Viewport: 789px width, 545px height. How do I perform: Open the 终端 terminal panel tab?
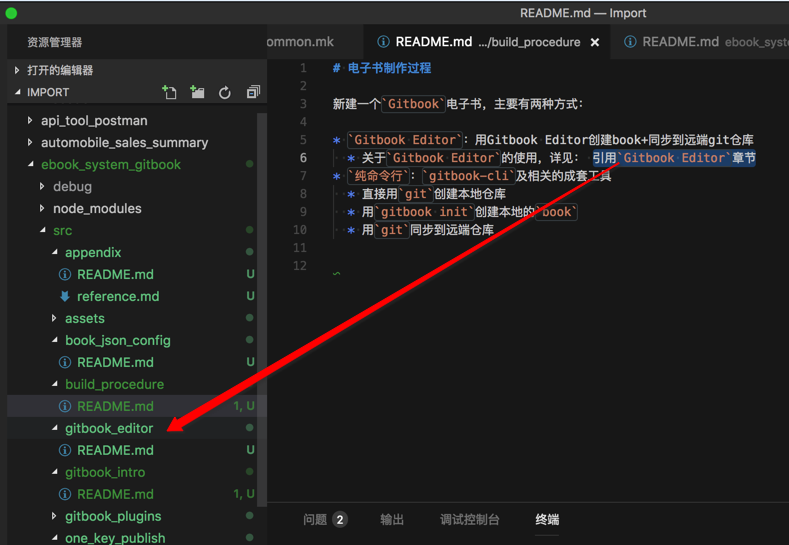click(x=547, y=519)
